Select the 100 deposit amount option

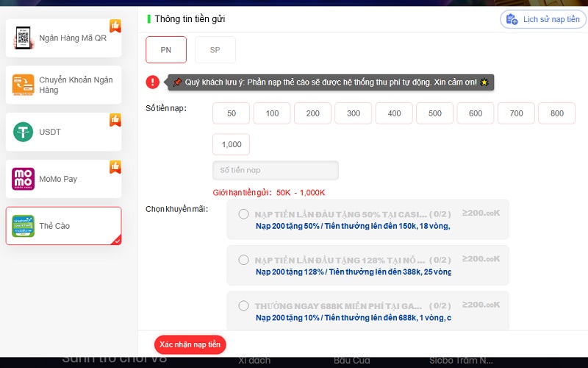[x=272, y=113]
